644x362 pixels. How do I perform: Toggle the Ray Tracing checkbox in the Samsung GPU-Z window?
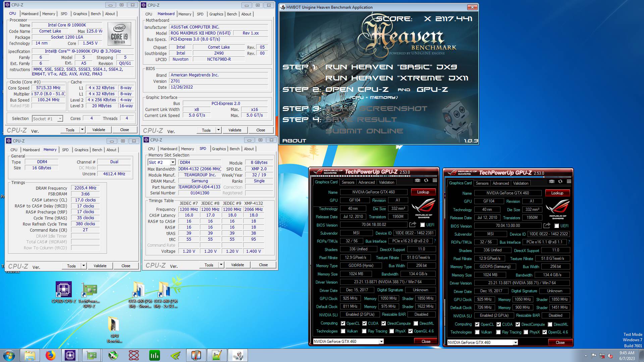[498, 332]
